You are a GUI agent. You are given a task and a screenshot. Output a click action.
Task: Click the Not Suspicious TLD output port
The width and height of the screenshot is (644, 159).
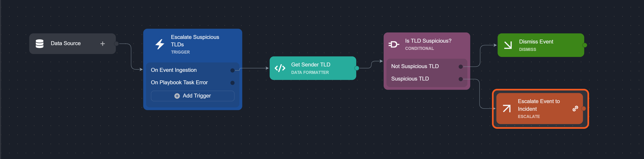(460, 66)
